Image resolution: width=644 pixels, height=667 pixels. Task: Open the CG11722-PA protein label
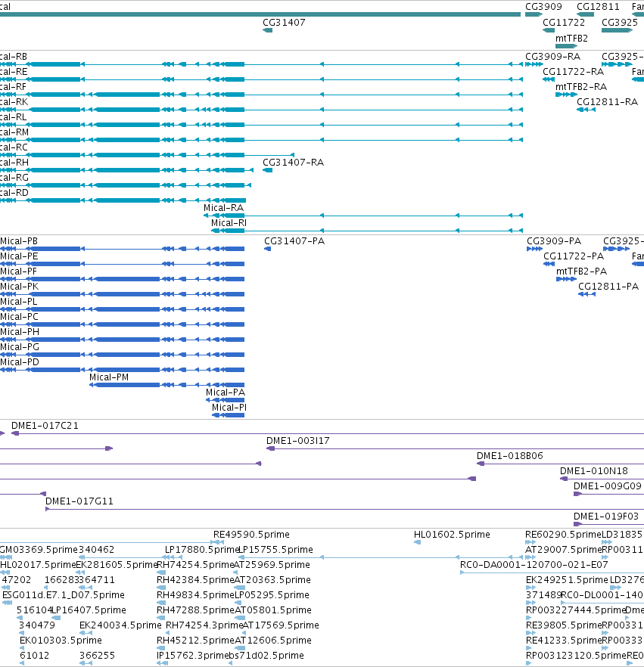pyautogui.click(x=574, y=256)
